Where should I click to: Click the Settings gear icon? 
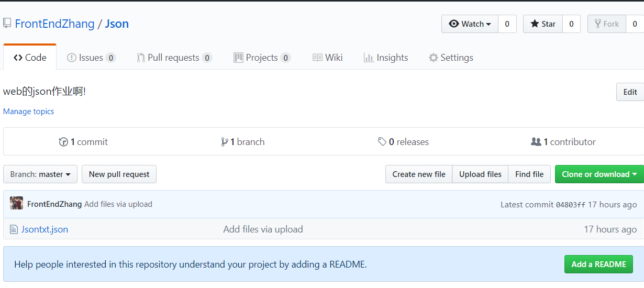coord(433,58)
